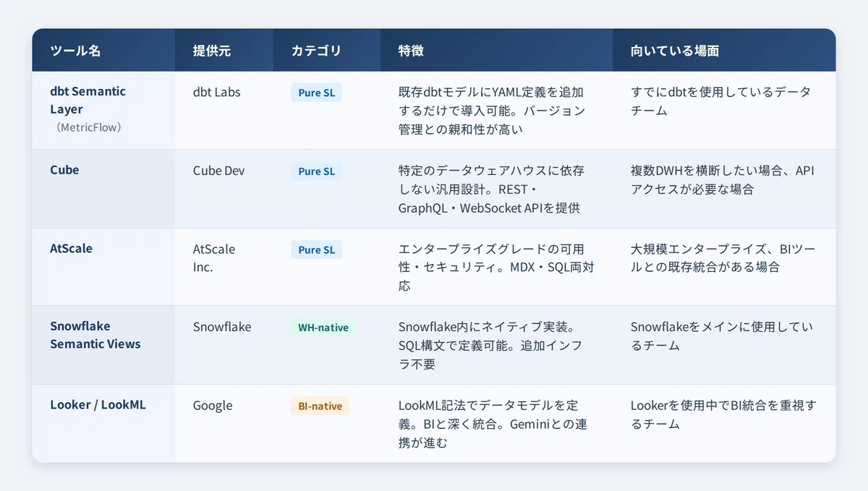Image resolution: width=868 pixels, height=491 pixels.
Task: Click the Pure SL badge in AtScale row
Action: 317,249
